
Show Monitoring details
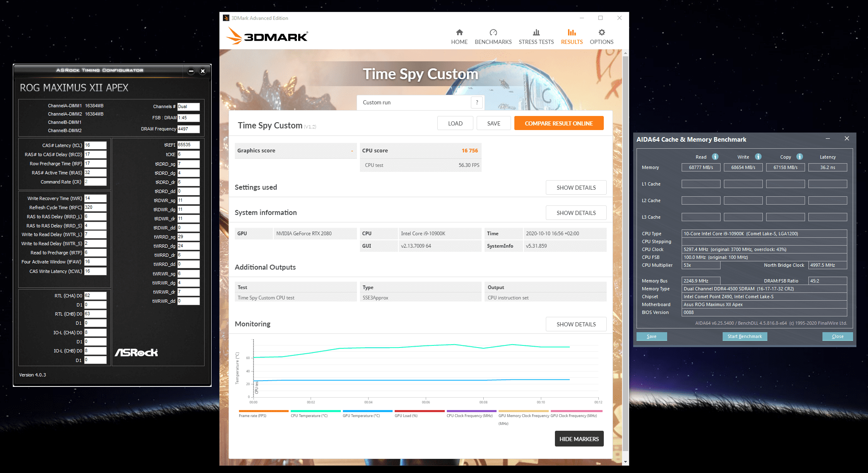576,324
